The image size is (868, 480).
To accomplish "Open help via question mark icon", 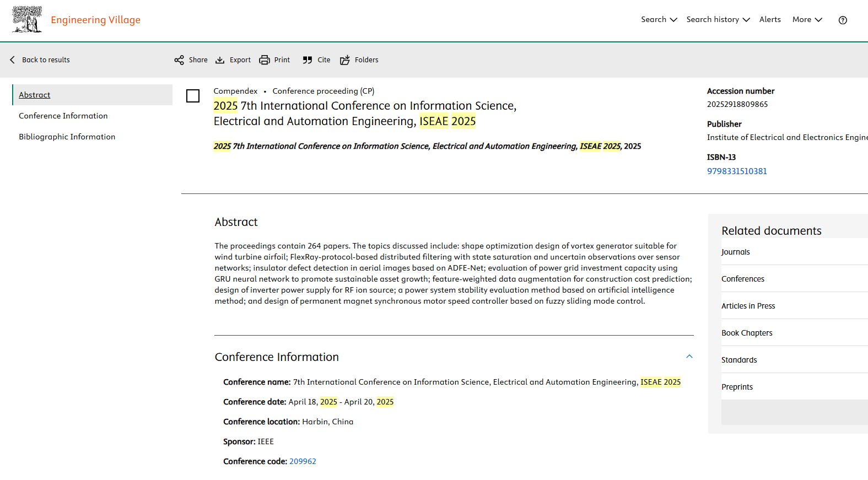I will pyautogui.click(x=843, y=20).
